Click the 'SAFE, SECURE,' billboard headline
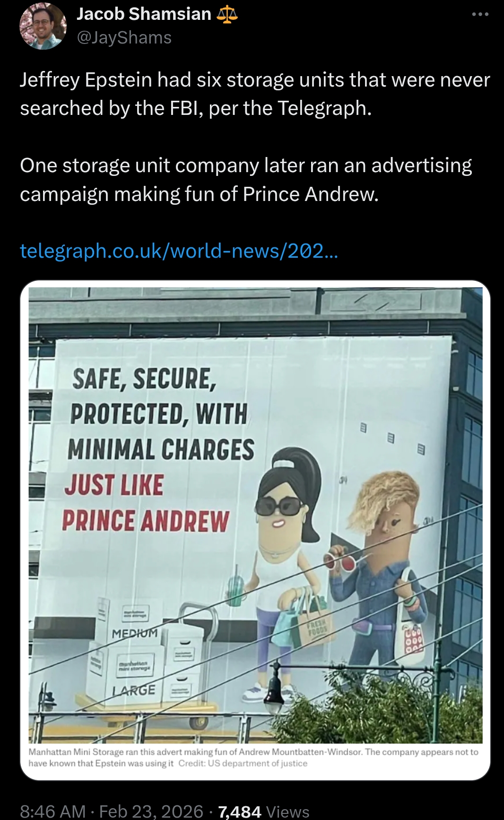The image size is (504, 820). (x=144, y=379)
